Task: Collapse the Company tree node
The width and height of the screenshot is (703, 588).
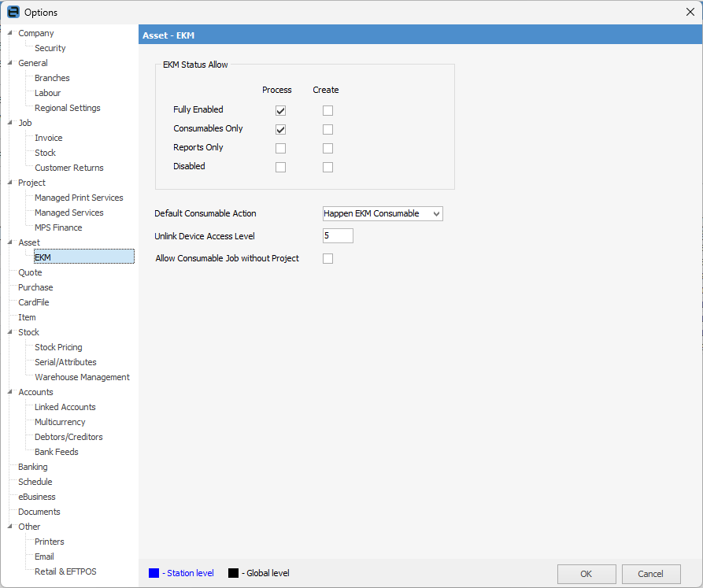Action: click(10, 33)
